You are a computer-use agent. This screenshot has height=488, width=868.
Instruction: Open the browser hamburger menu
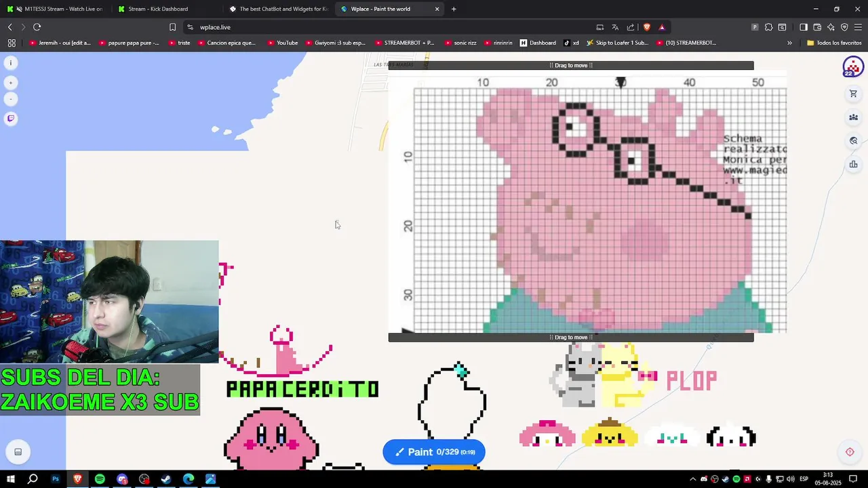(858, 27)
